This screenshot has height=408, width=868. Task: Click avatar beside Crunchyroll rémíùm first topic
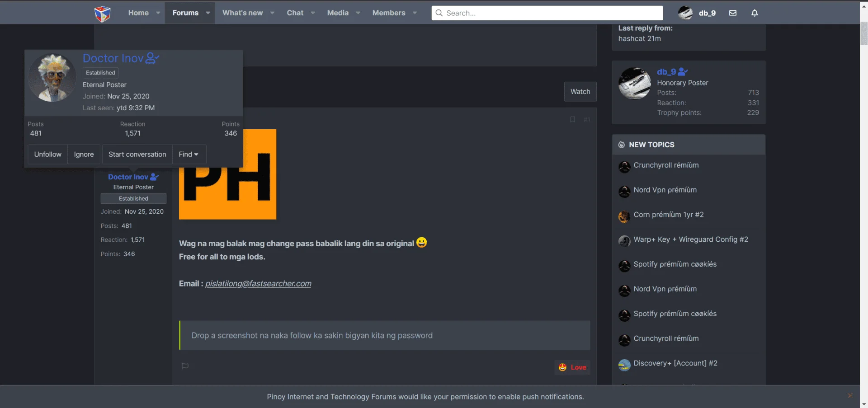624,167
